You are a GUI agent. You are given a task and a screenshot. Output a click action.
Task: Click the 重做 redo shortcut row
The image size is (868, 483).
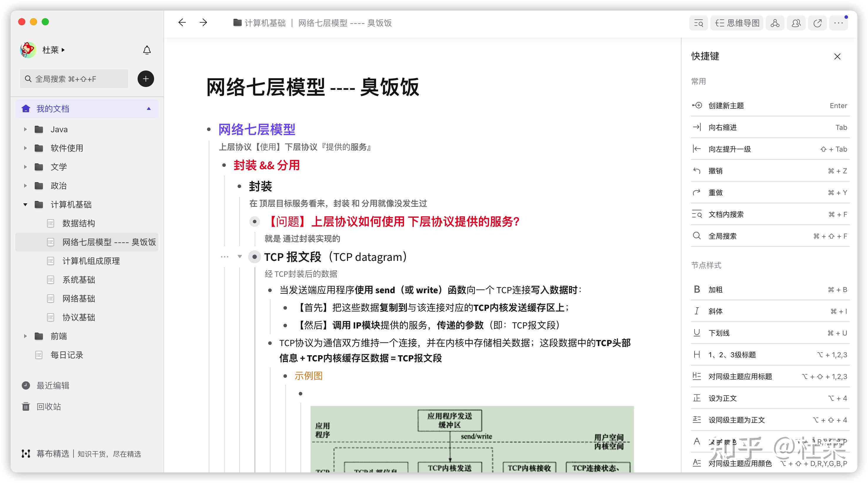click(770, 192)
